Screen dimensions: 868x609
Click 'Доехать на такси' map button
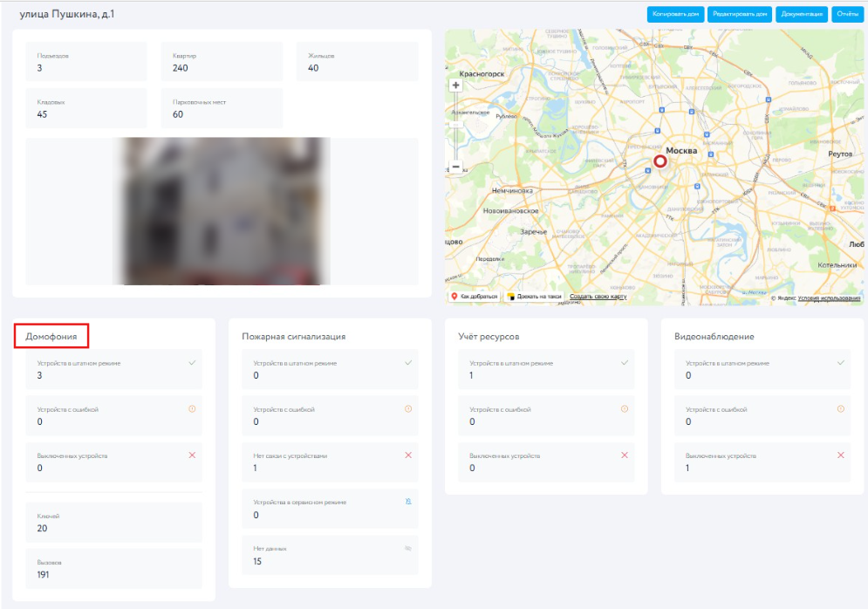point(534,297)
